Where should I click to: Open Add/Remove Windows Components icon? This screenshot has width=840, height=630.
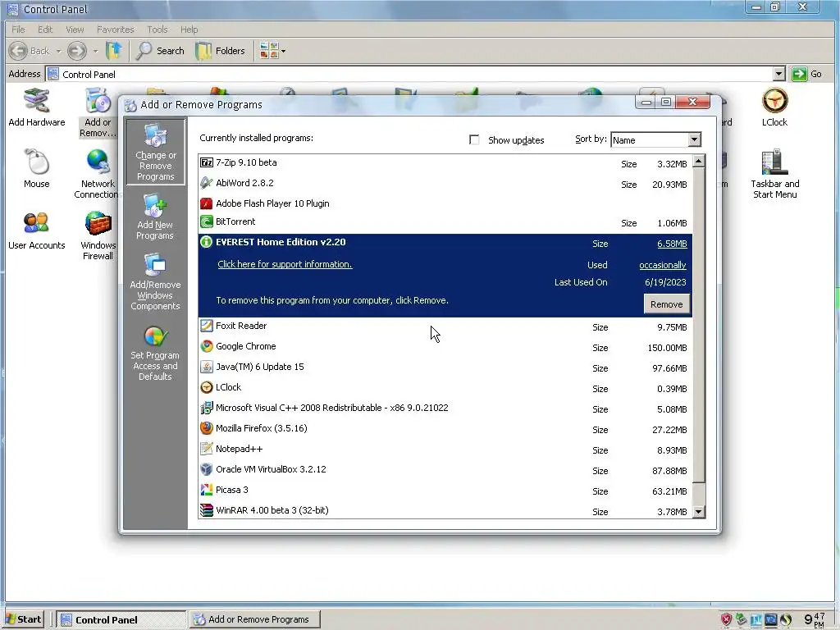(x=155, y=282)
